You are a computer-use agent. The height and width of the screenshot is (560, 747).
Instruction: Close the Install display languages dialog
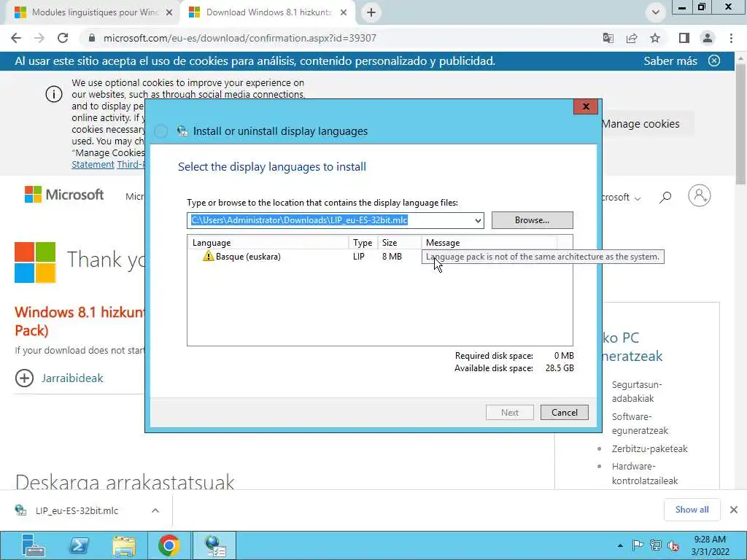click(x=586, y=106)
